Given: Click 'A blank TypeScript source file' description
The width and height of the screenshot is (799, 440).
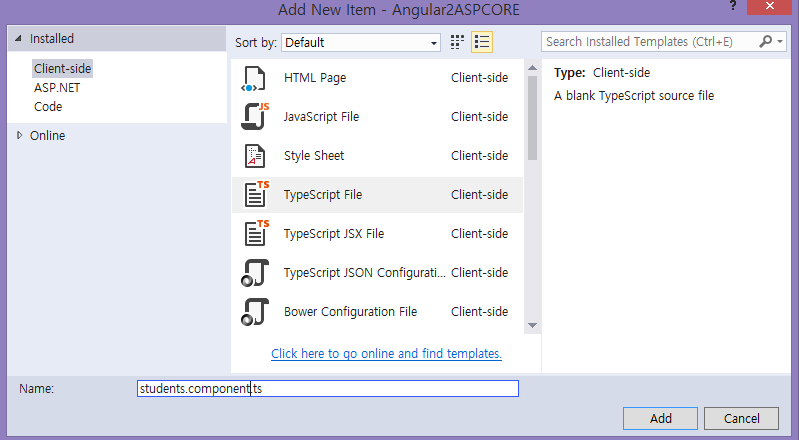Looking at the screenshot, I should click(x=634, y=96).
